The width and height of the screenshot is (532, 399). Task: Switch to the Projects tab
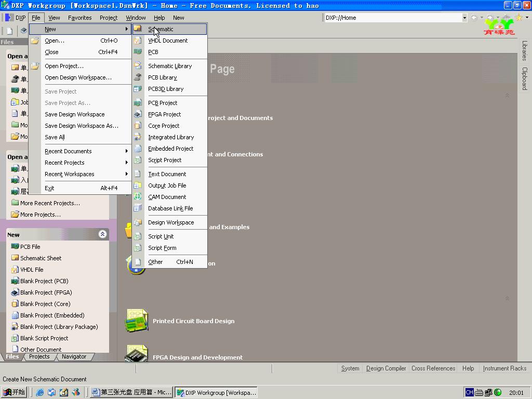pyautogui.click(x=39, y=356)
